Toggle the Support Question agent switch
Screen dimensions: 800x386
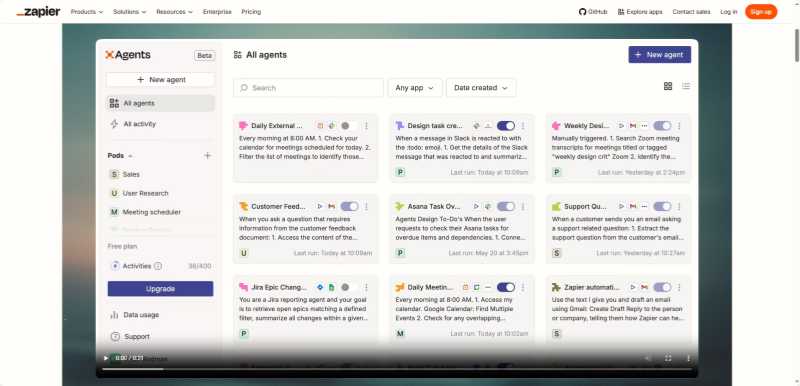pyautogui.click(x=662, y=207)
